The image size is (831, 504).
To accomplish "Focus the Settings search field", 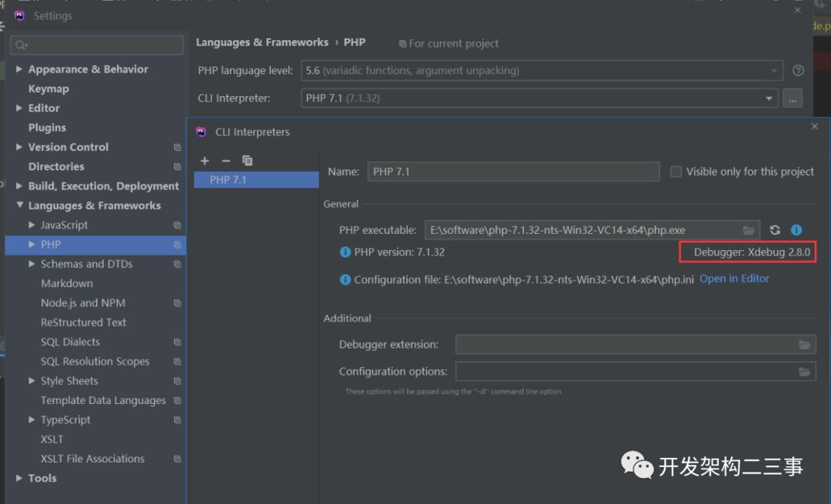I will (x=97, y=45).
